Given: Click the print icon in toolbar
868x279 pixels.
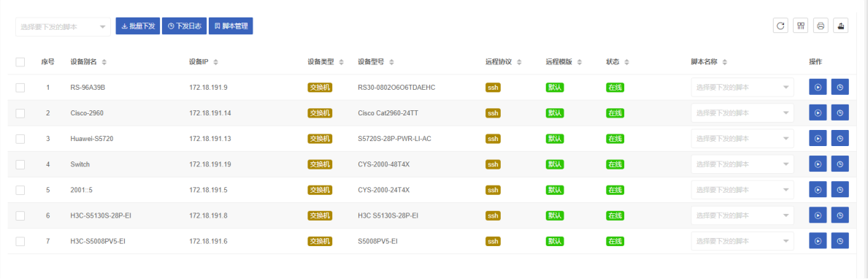Looking at the screenshot, I should 821,26.
